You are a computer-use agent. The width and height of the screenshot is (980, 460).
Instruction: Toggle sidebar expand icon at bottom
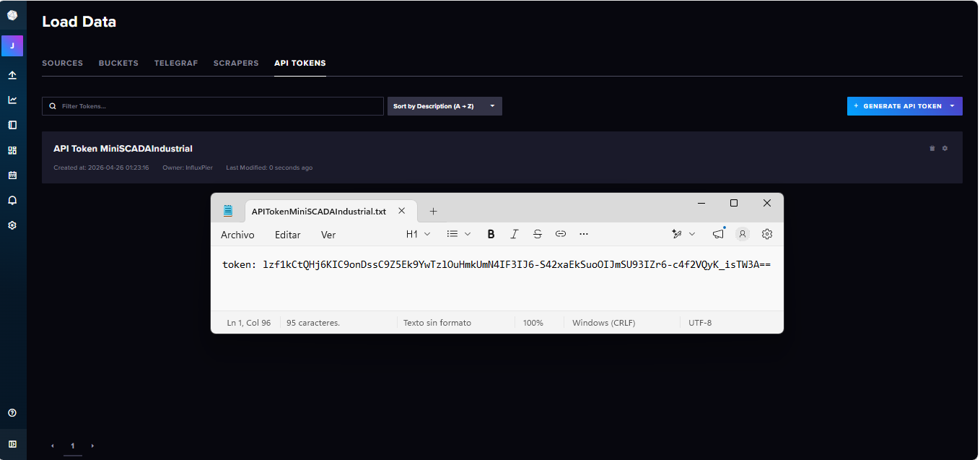pos(12,444)
